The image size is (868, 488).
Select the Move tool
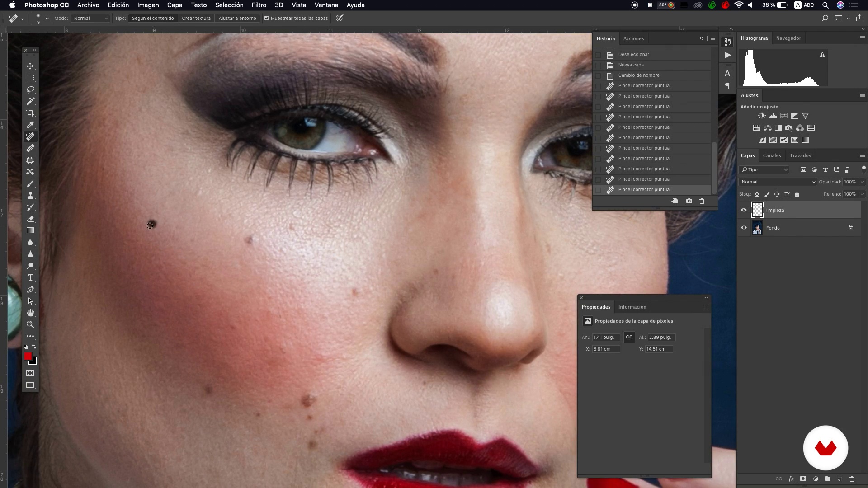click(30, 66)
